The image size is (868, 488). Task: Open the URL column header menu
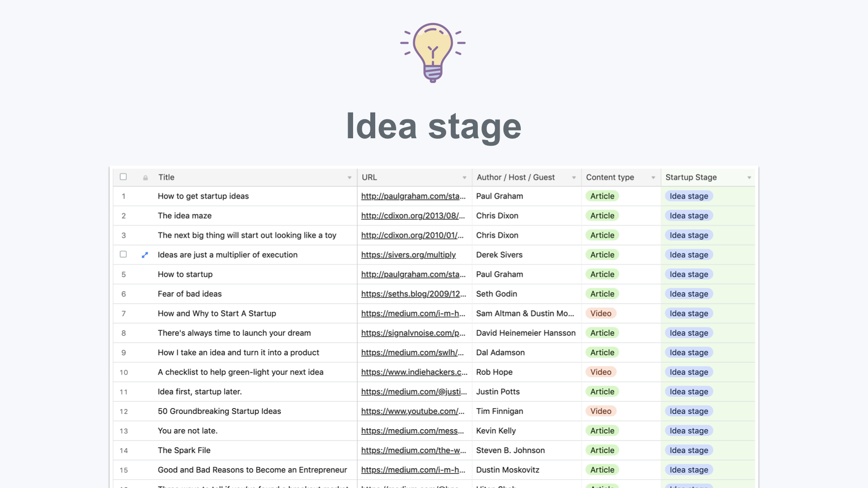(x=464, y=177)
